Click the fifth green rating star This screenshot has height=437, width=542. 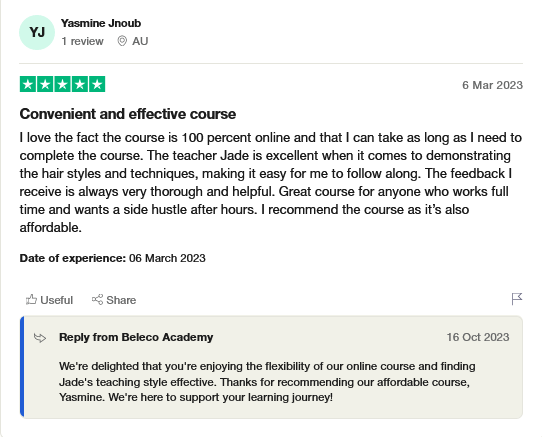(x=97, y=84)
